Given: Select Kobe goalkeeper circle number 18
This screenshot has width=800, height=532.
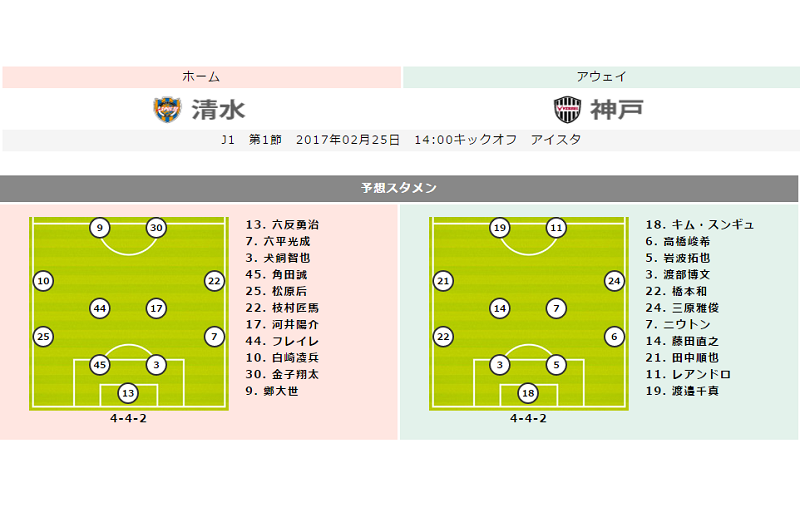Looking at the screenshot, I should pos(528,393).
